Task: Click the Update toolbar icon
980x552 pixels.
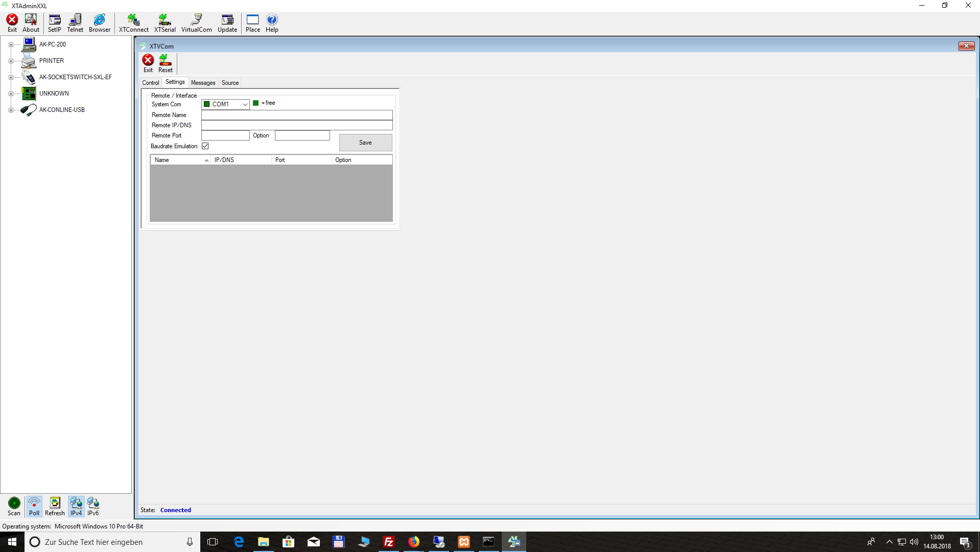Action: (x=227, y=23)
